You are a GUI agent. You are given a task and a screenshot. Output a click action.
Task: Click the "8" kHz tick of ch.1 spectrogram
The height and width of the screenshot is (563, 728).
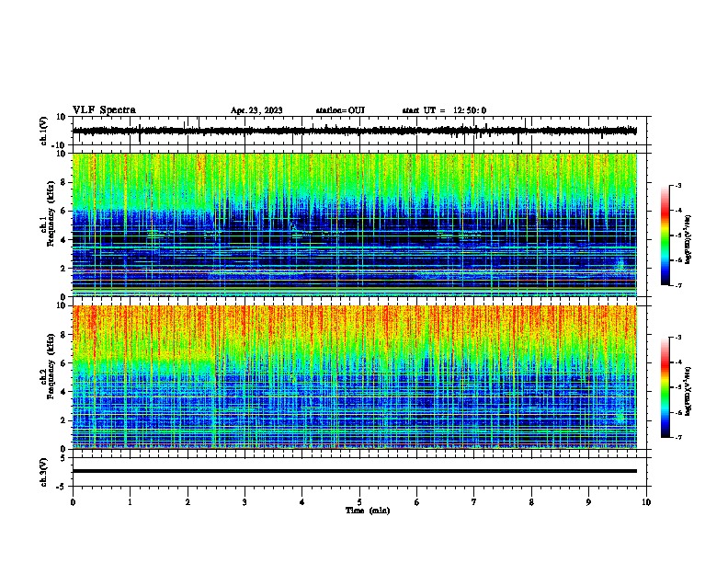[63, 182]
